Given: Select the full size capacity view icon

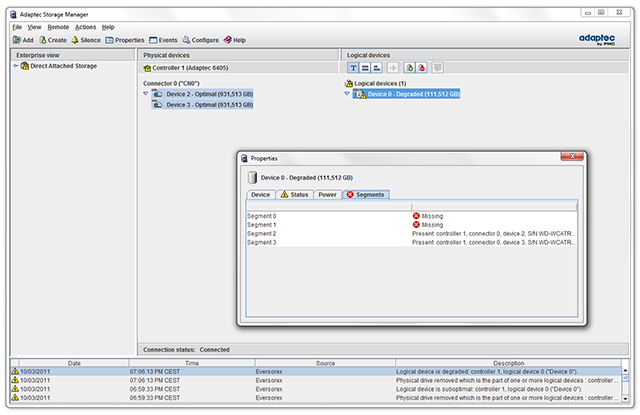Looking at the screenshot, I should pyautogui.click(x=365, y=68).
